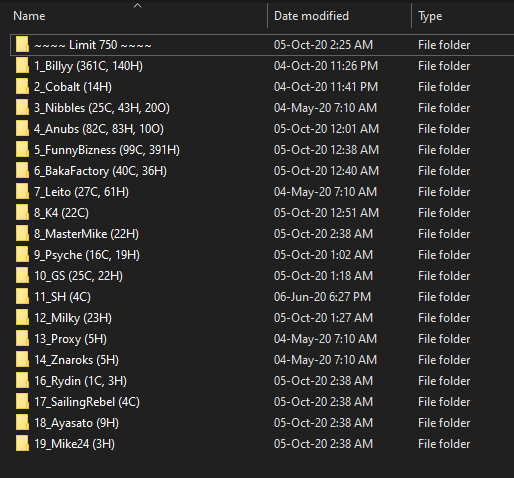The width and height of the screenshot is (514, 478).
Task: Select the '16_Rydin (1C, 3H)' folder name
Action: click(80, 381)
